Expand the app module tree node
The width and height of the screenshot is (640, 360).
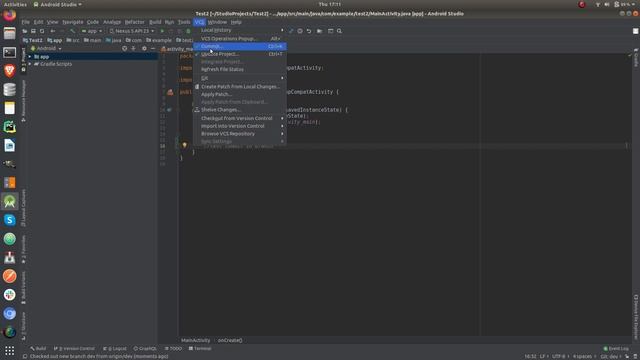(x=30, y=57)
